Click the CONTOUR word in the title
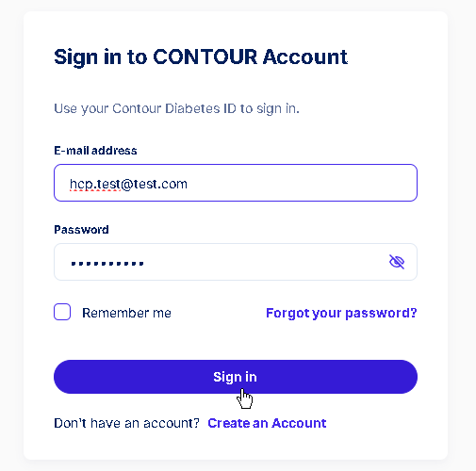 [x=205, y=57]
